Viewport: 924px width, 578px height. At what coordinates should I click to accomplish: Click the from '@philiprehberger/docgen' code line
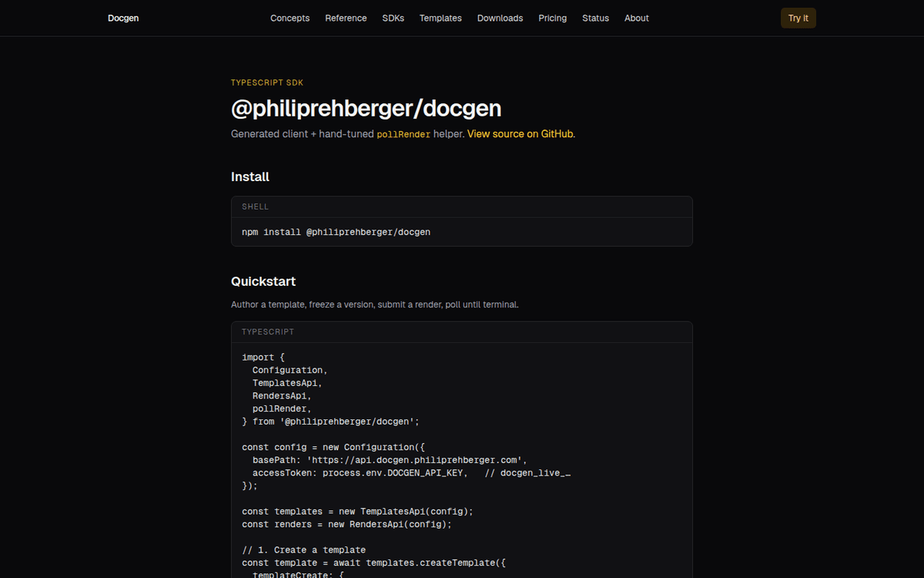[x=330, y=422]
